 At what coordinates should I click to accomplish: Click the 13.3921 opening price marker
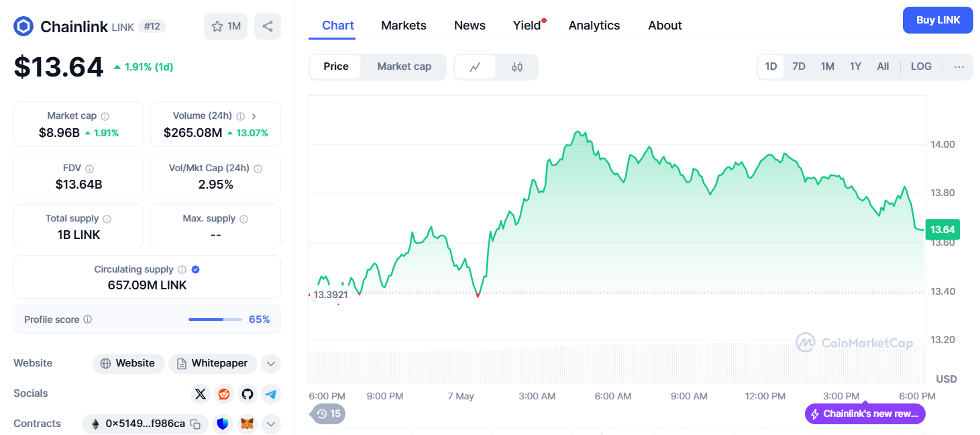coord(331,295)
